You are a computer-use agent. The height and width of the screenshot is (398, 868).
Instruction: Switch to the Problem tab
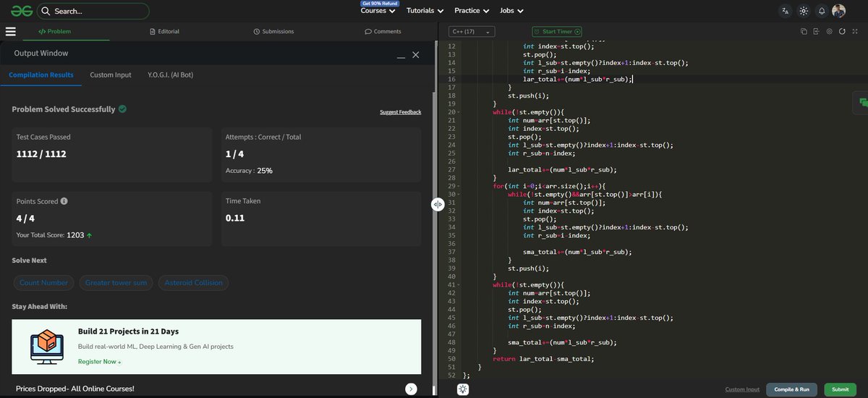point(55,32)
